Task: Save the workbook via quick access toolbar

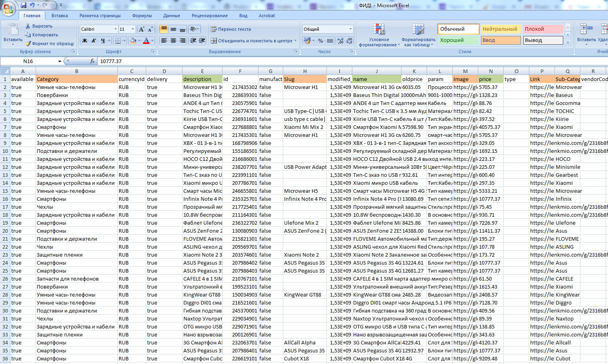Action: 24,5
